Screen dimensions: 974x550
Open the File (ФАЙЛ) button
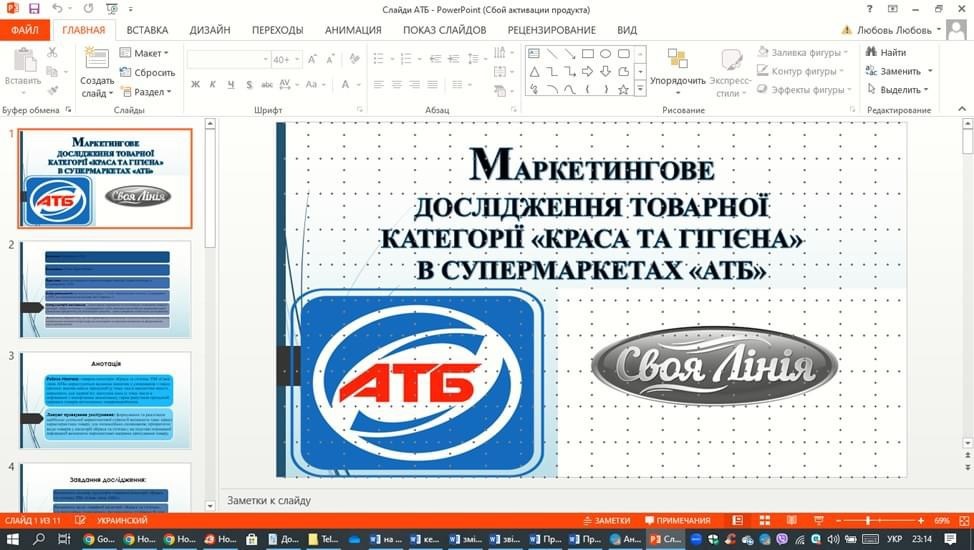pyautogui.click(x=24, y=30)
